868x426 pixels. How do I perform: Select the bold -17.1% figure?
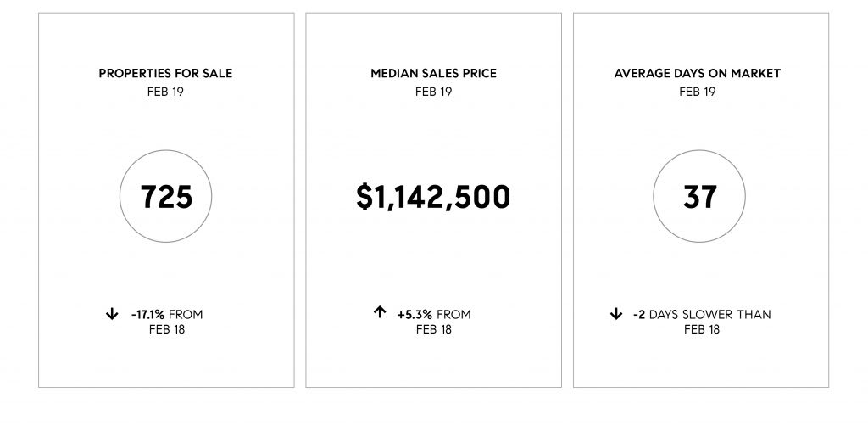tap(148, 315)
